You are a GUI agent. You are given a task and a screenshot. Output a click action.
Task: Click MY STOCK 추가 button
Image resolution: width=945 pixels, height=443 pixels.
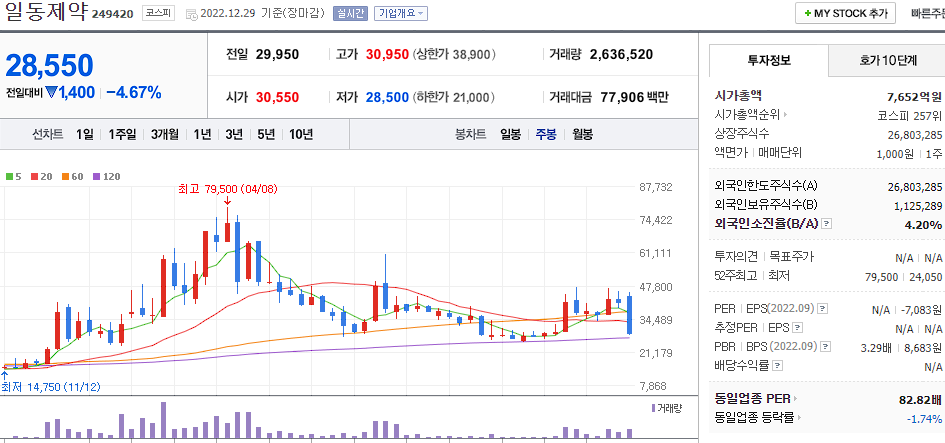(846, 13)
